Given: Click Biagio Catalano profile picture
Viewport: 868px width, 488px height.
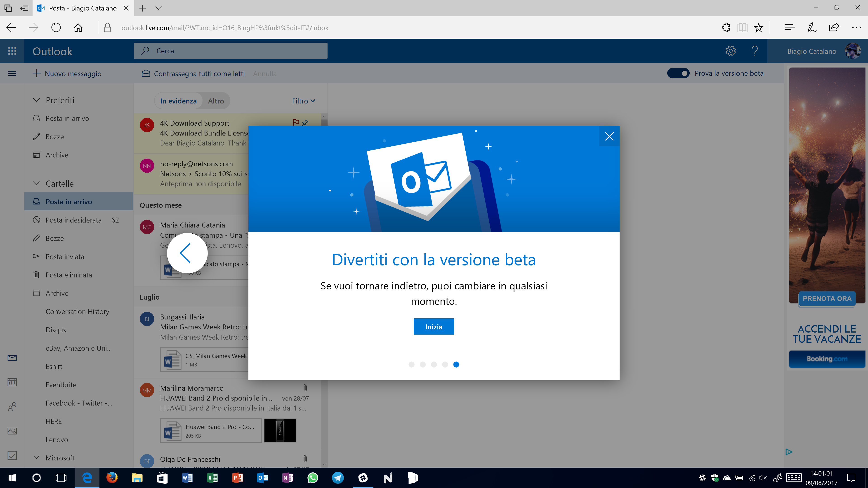Looking at the screenshot, I should pyautogui.click(x=852, y=51).
